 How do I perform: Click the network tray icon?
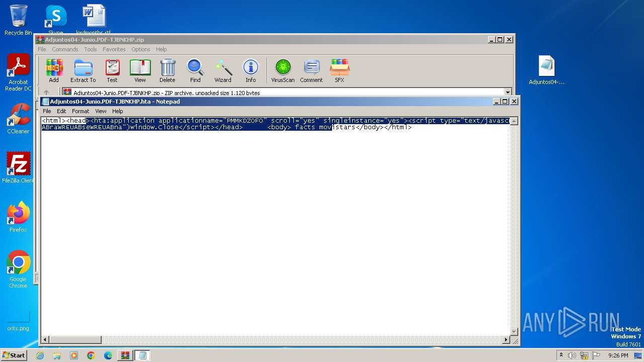(584, 355)
